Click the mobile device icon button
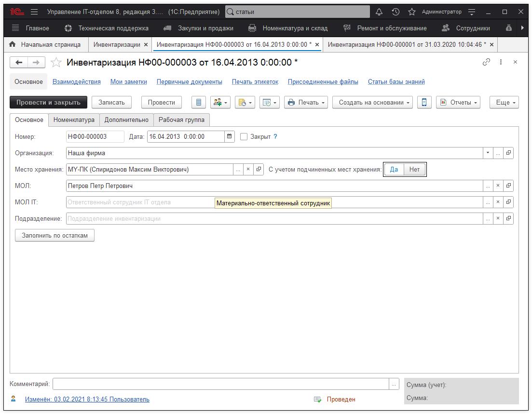Image resolution: width=532 pixels, height=414 pixels. tap(424, 102)
